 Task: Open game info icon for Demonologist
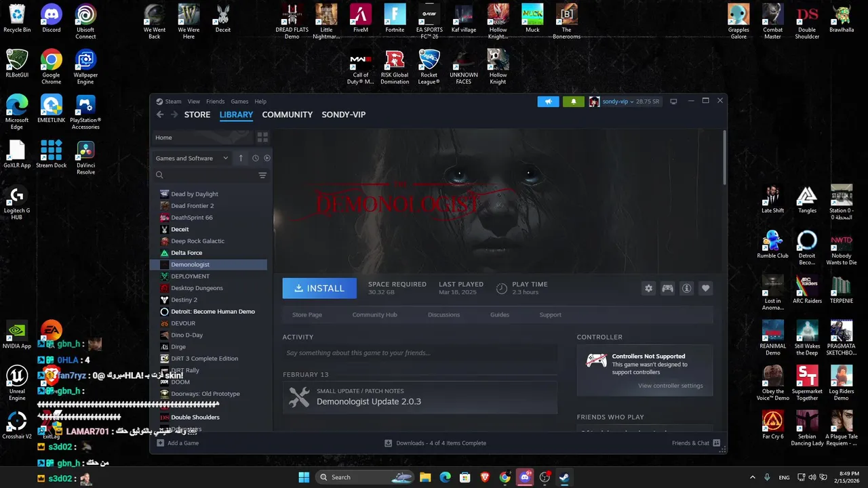686,288
